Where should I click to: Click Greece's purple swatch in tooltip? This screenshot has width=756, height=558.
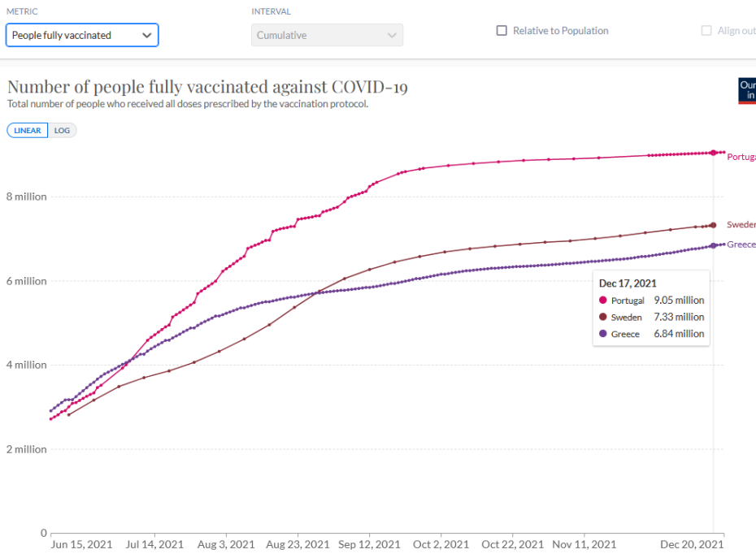tap(602, 334)
